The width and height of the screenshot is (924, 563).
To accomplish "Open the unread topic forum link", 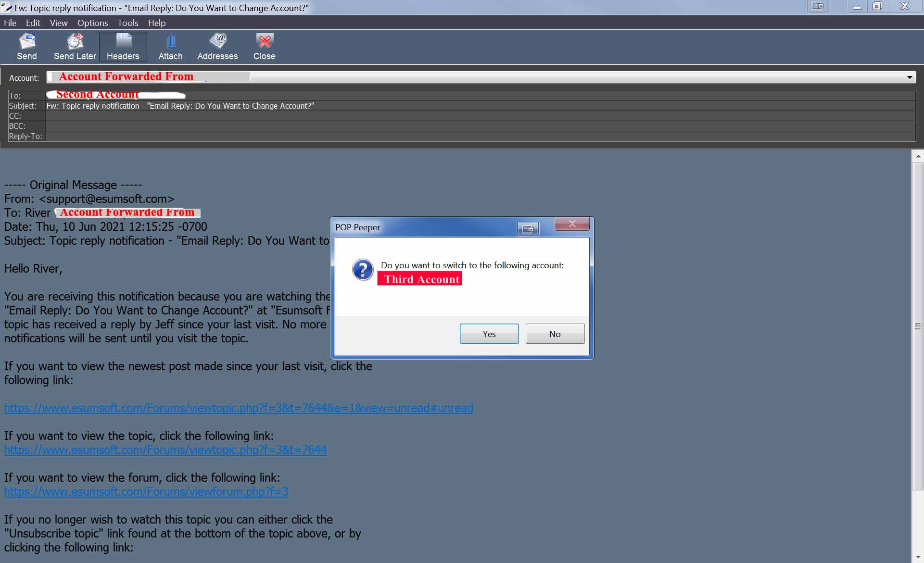I will tap(239, 408).
